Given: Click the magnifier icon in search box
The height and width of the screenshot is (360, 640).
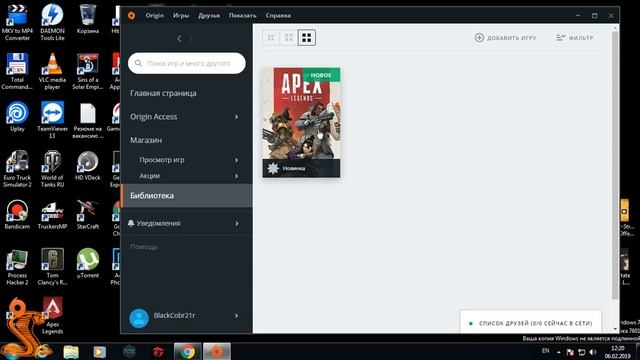Looking at the screenshot, I should pos(138,63).
